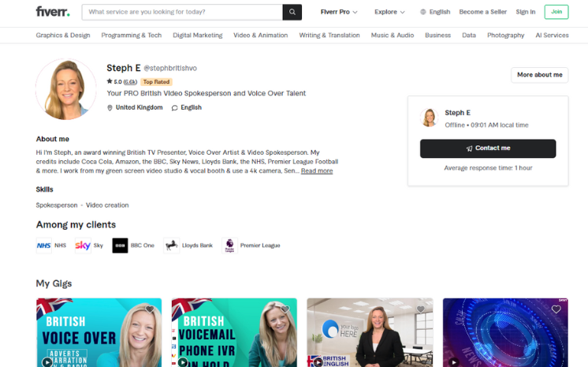Click the NHS client logo
Image resolution: width=588 pixels, height=367 pixels.
44,245
